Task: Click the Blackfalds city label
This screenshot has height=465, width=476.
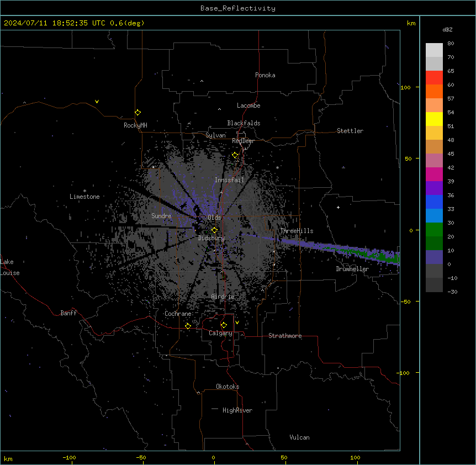Action: point(244,123)
